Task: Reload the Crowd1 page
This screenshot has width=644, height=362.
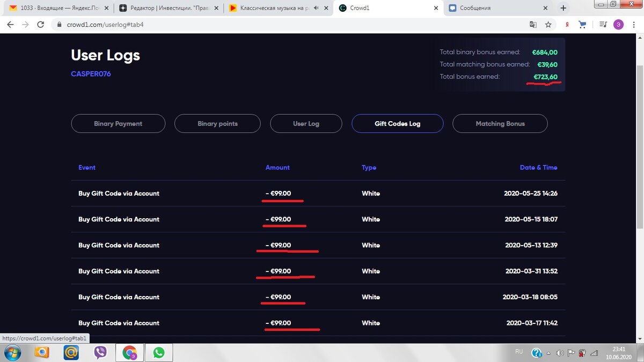Action: click(x=40, y=25)
